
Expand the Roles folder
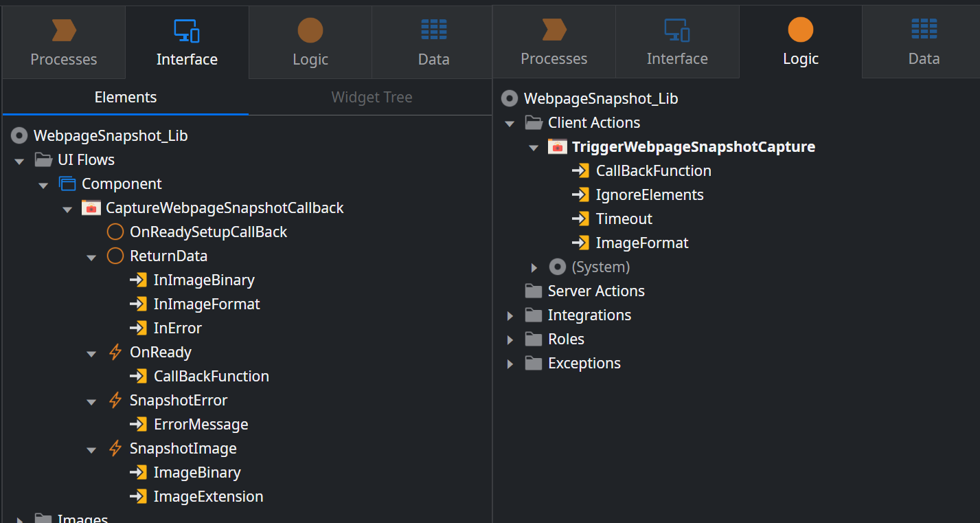pyautogui.click(x=510, y=340)
